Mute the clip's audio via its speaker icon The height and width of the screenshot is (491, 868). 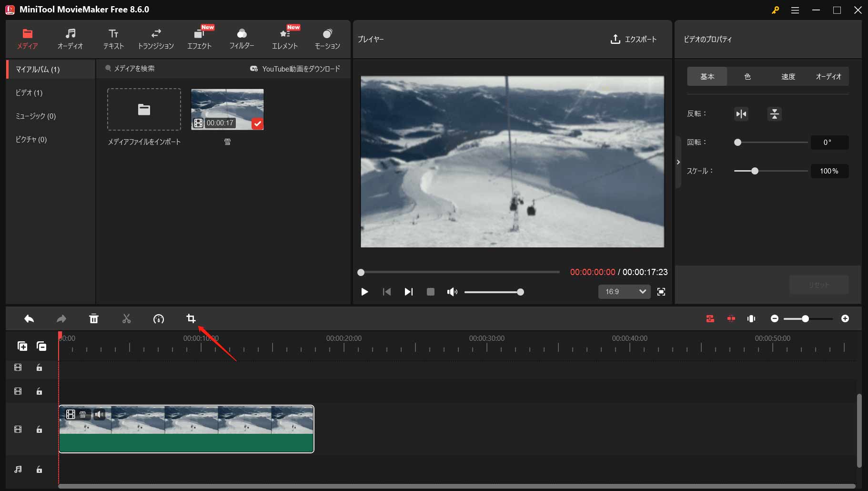point(100,414)
